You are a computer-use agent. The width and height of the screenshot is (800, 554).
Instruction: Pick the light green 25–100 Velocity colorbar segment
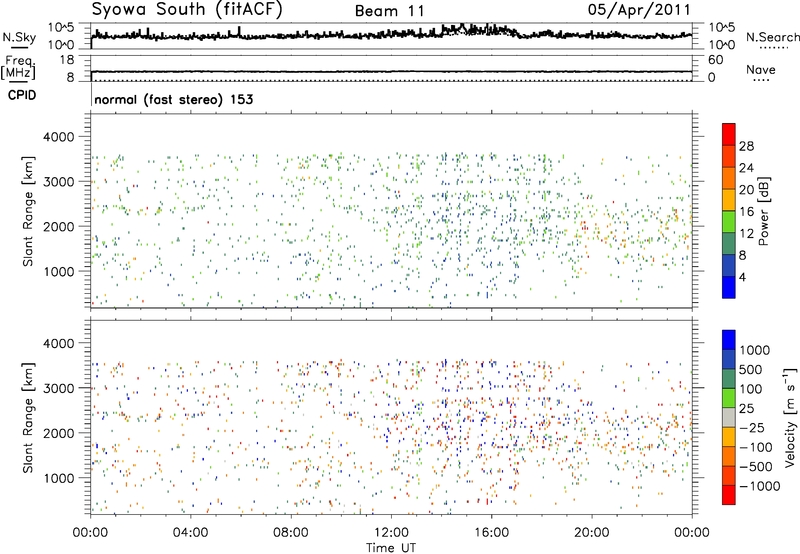coord(729,398)
